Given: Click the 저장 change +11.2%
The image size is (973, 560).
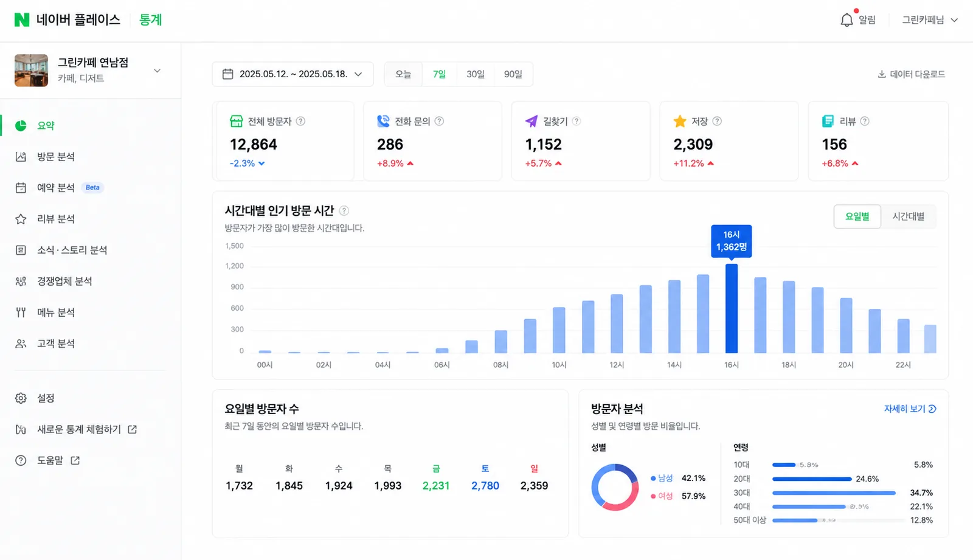Looking at the screenshot, I should [x=693, y=164].
